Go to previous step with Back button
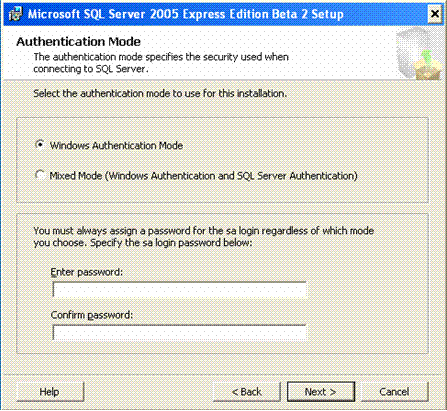This screenshot has height=411, width=447. (247, 392)
